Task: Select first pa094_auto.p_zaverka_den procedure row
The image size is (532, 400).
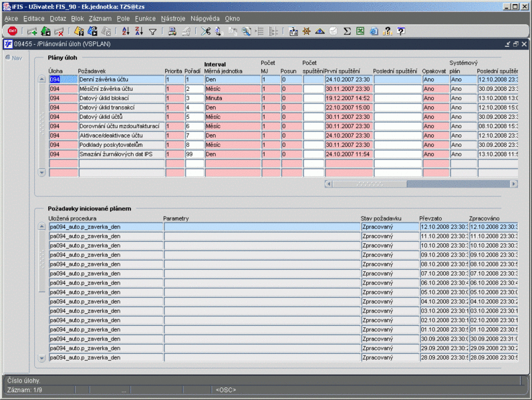Action: (x=106, y=227)
